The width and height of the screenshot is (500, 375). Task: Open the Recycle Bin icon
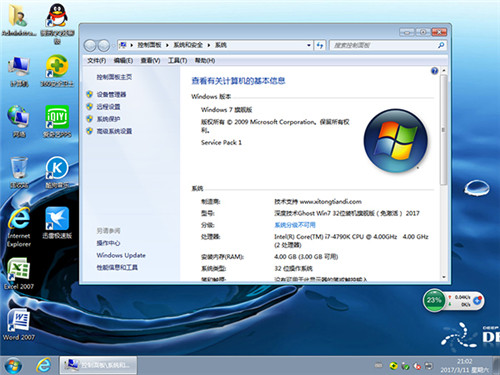click(x=19, y=172)
